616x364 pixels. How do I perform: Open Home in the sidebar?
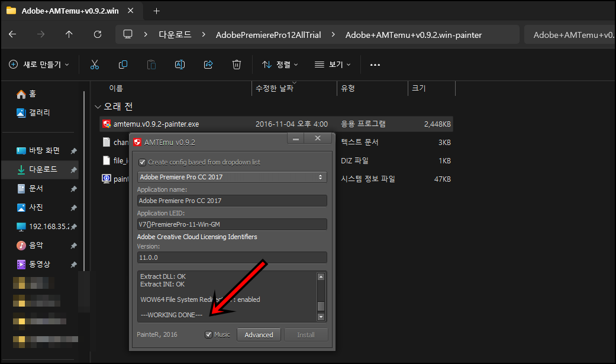pyautogui.click(x=26, y=94)
